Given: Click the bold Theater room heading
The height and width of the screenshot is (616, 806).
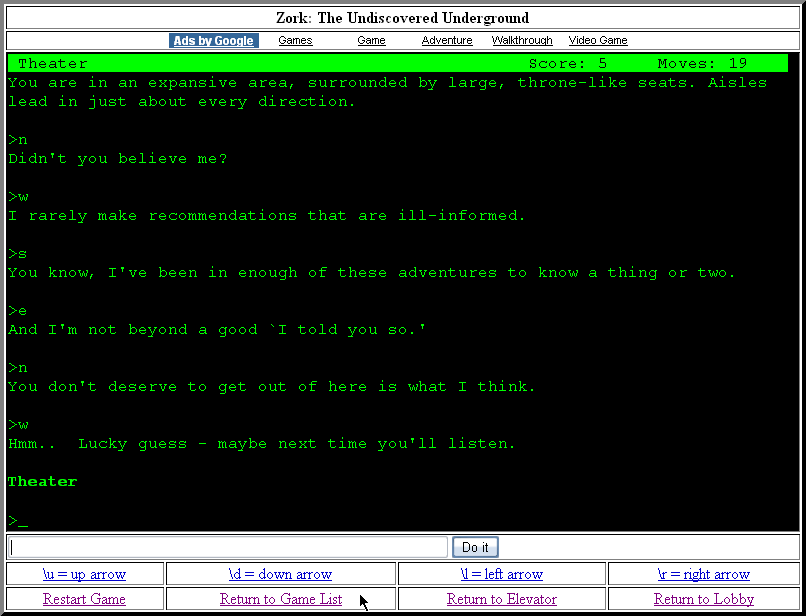Looking at the screenshot, I should point(42,482).
